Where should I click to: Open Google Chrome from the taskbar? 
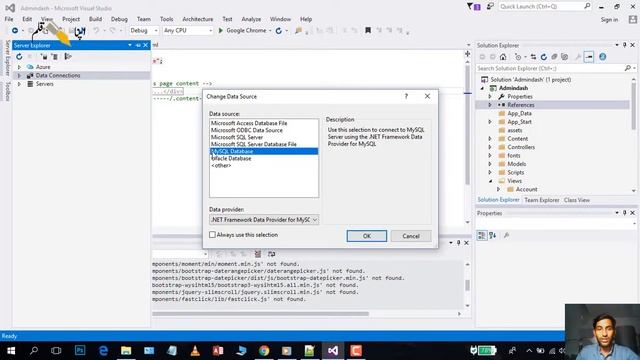coord(264,351)
